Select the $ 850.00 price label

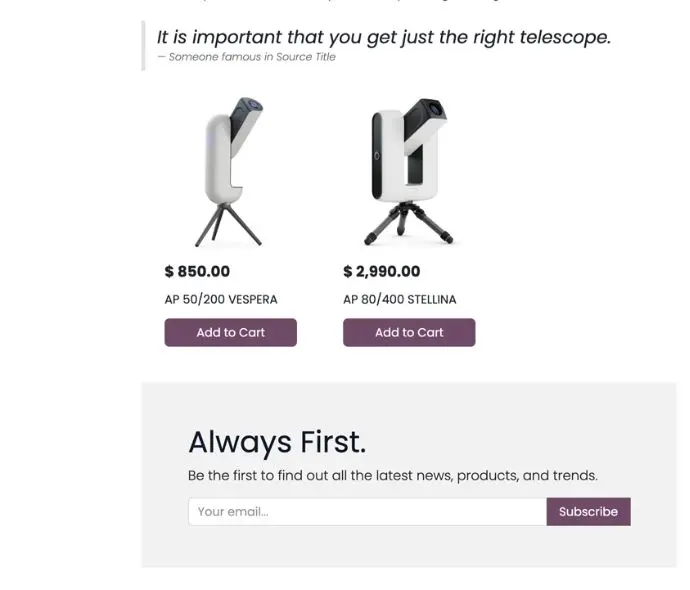197,271
